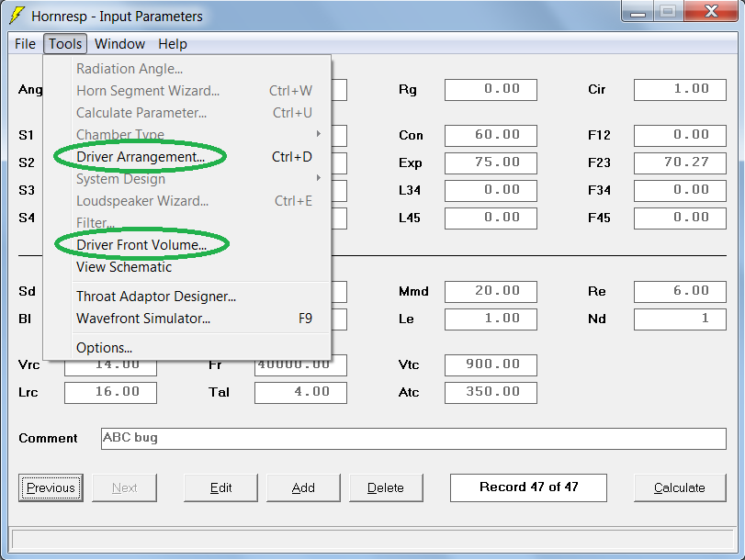Open the Window menu
This screenshot has height=560, width=745.
(119, 44)
